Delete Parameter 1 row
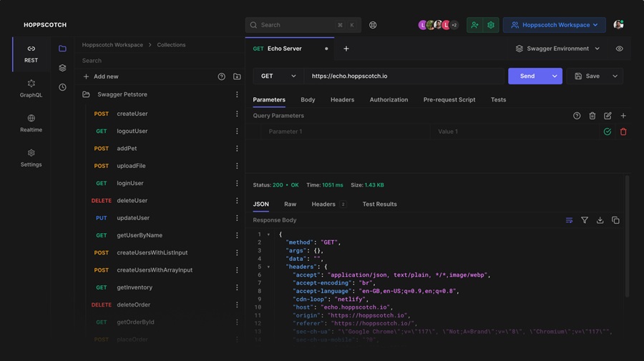Image resolution: width=644 pixels, height=361 pixels. tap(623, 132)
